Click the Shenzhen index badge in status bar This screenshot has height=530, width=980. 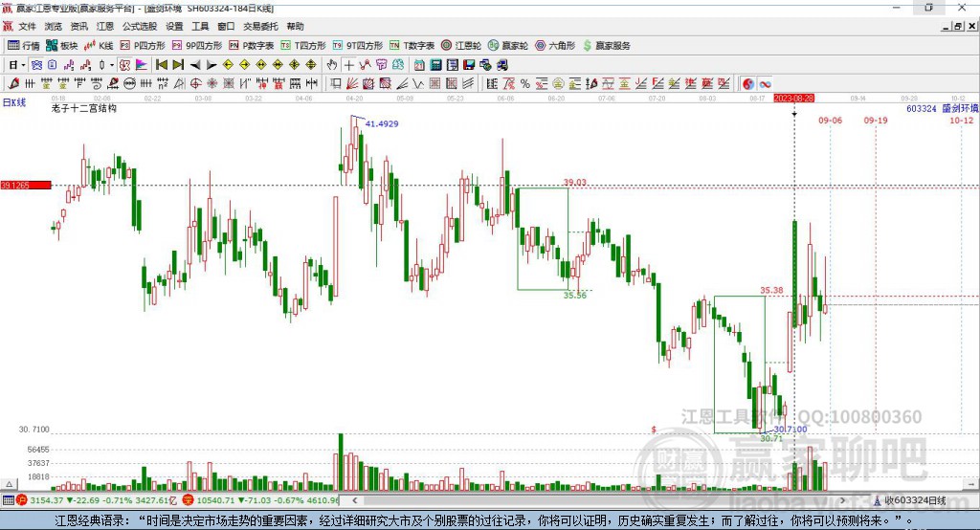188,500
